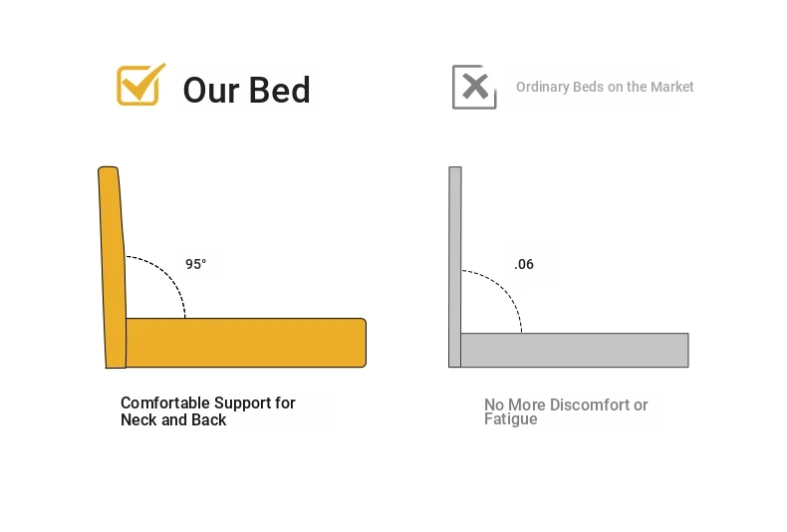Select 'No More Discomfort or Fatigue' caption

click(566, 411)
